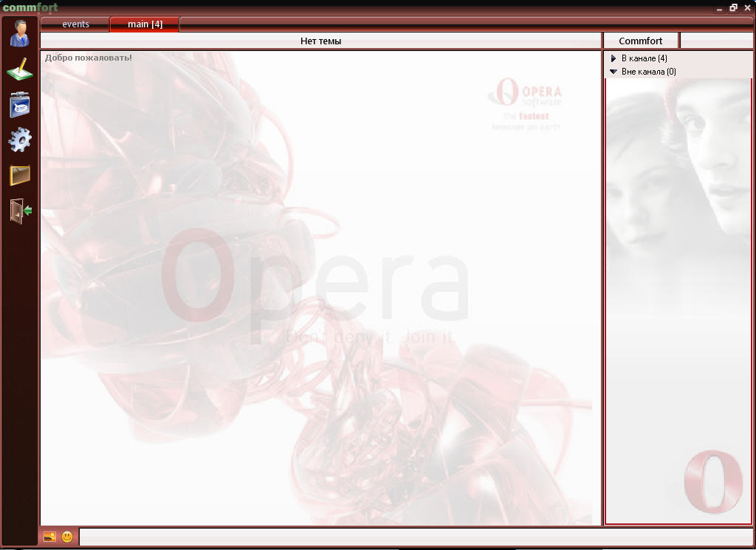Close the Commfort window
Image resolution: width=756 pixels, height=550 pixels.
coord(748,7)
